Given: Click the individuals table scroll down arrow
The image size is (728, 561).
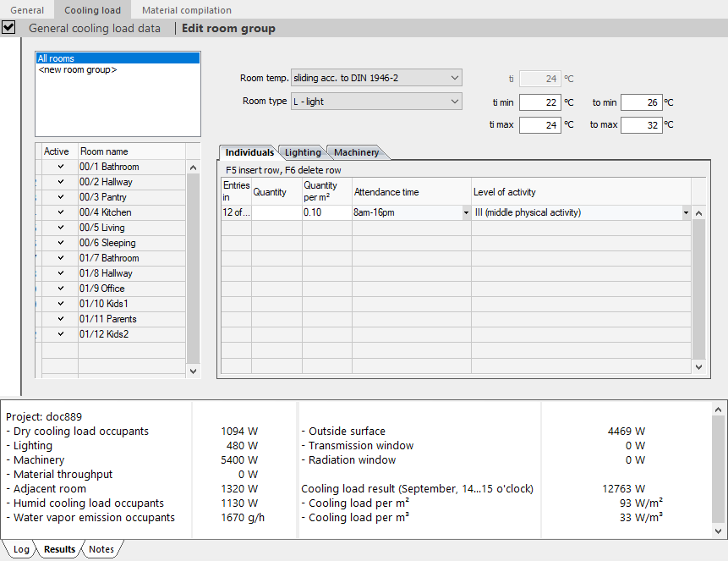Looking at the screenshot, I should (698, 366).
